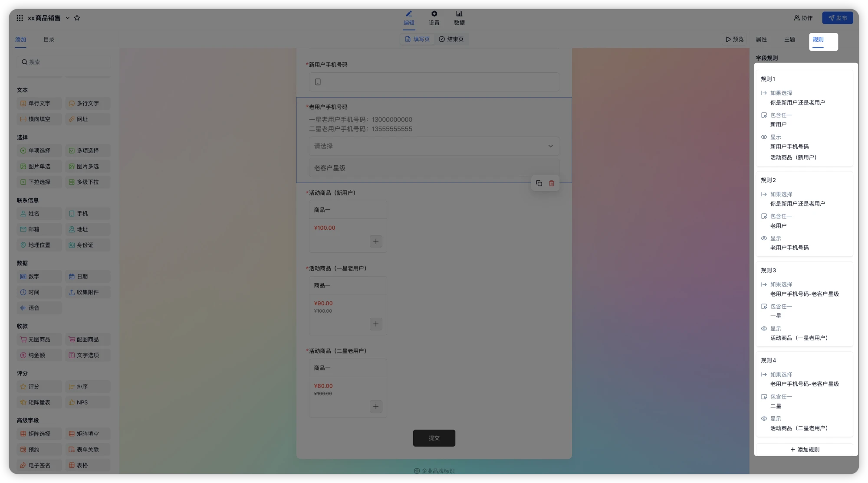Image resolution: width=868 pixels, height=483 pixels.
Task: Add a 图片多选 field
Action: 88,166
